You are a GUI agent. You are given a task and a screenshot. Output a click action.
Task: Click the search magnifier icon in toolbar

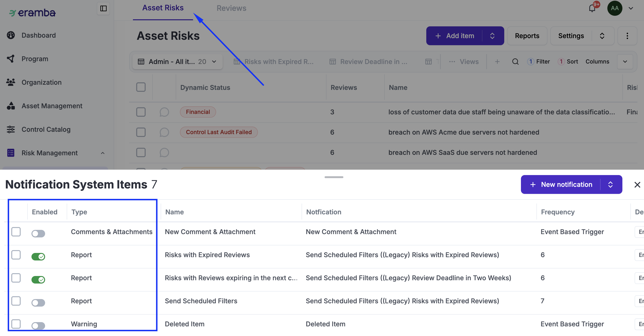515,62
